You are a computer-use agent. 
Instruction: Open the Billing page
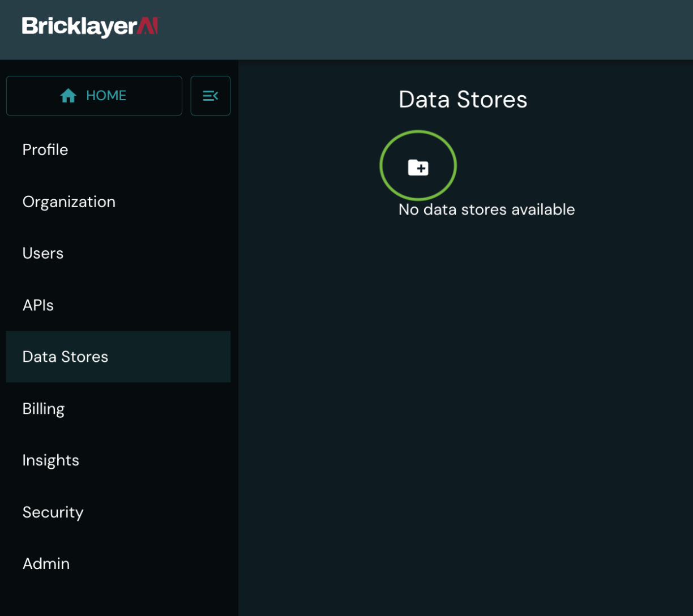[x=44, y=409]
